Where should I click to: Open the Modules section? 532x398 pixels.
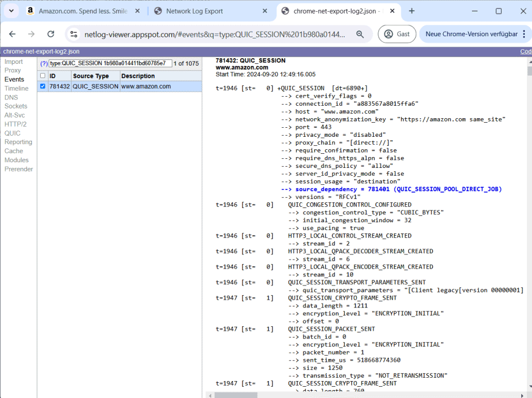[x=16, y=160]
